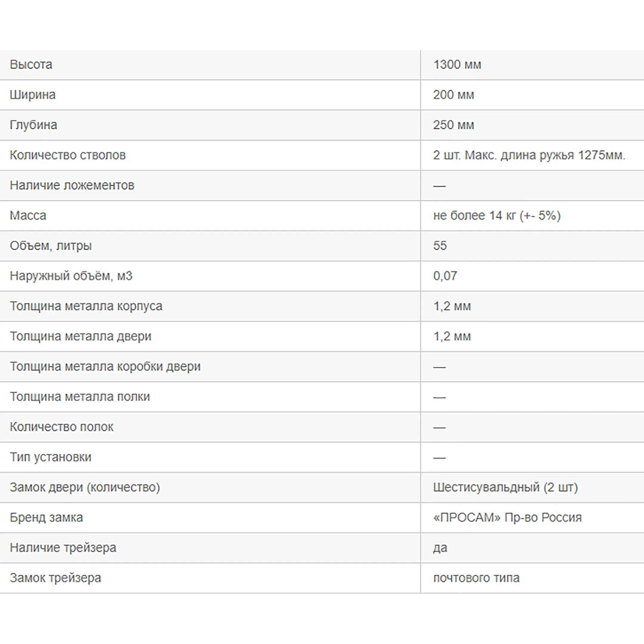The width and height of the screenshot is (644, 644).
Task: Click the Наличие ложементов row label
Action: coord(72,185)
